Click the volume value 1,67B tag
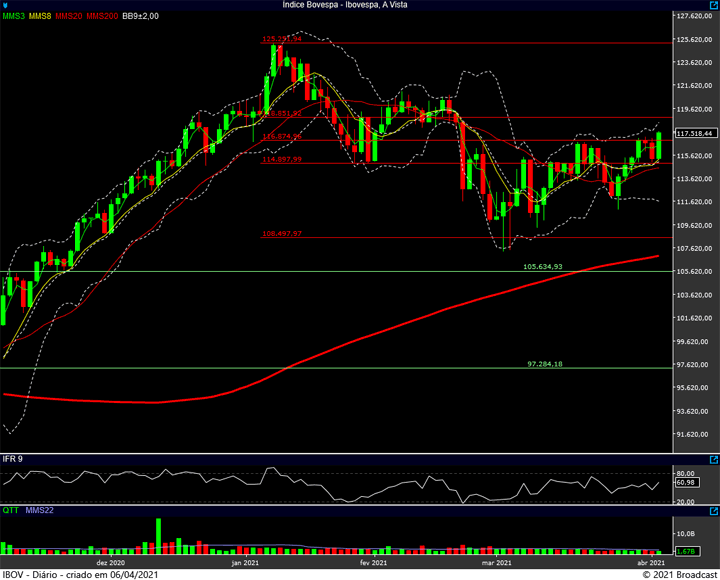 click(x=686, y=551)
